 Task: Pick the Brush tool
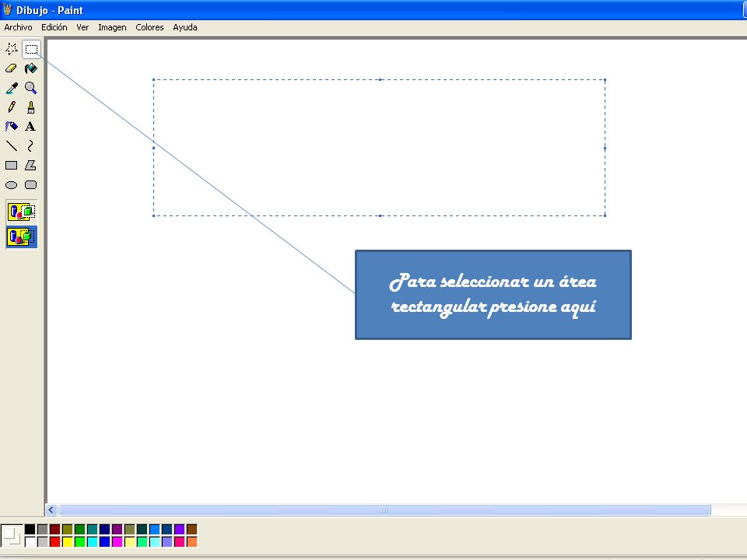[31, 107]
